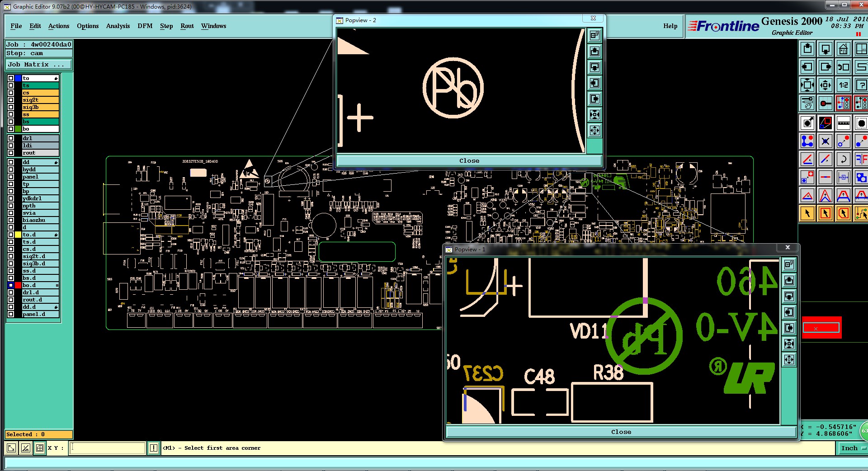868x471 pixels.
Task: Toggle the checkbox for layer bo.d
Action: (x=11, y=285)
